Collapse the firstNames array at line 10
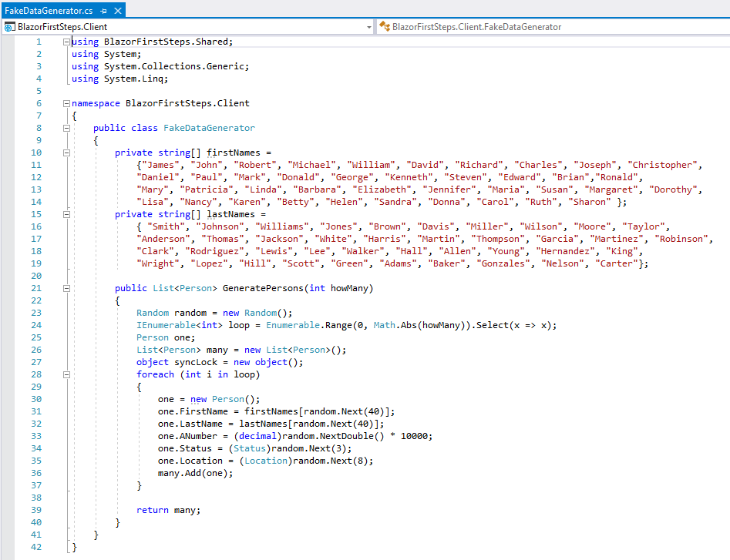Screen dimensions: 730x560 [66, 153]
